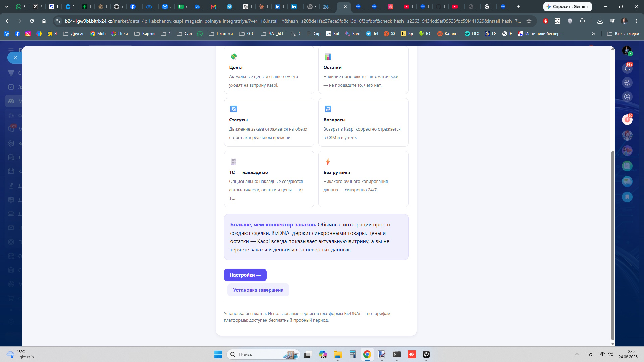The image size is (644, 362).
Task: Click the scrollbar up arrow
Action: [x=613, y=49]
